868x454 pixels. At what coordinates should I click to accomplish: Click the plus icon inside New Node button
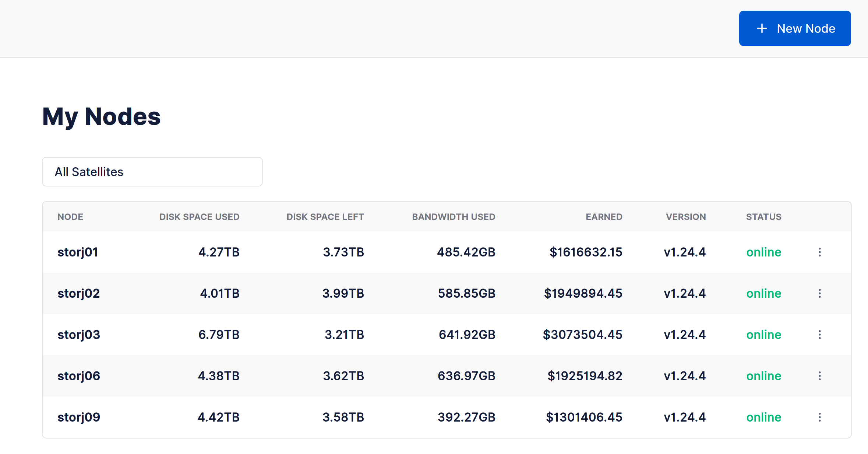(x=762, y=28)
